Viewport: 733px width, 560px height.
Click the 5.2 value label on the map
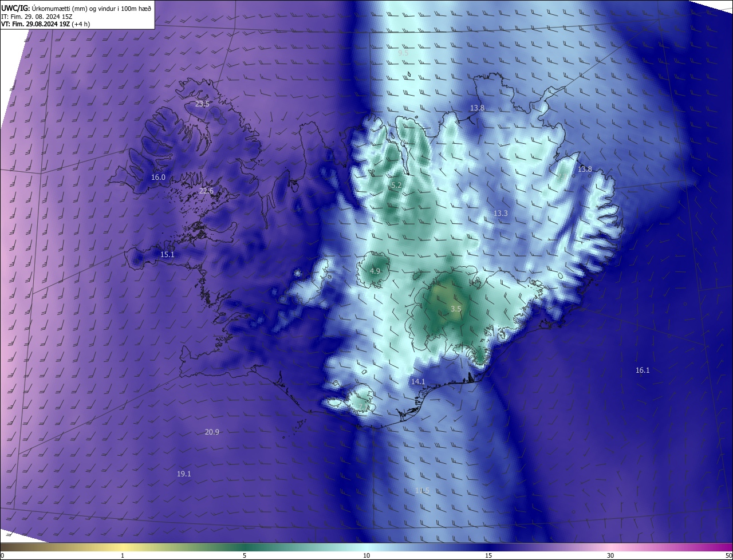(x=396, y=186)
